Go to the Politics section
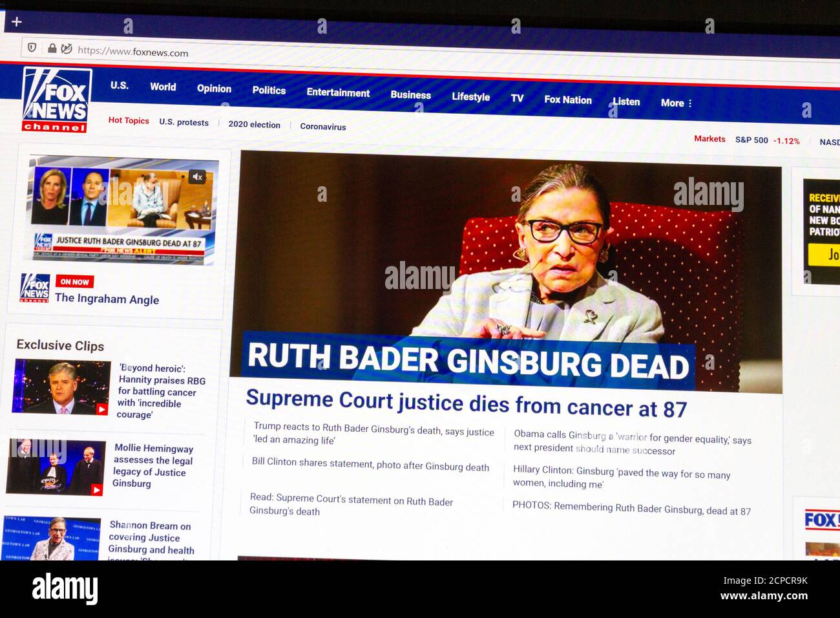 click(269, 91)
